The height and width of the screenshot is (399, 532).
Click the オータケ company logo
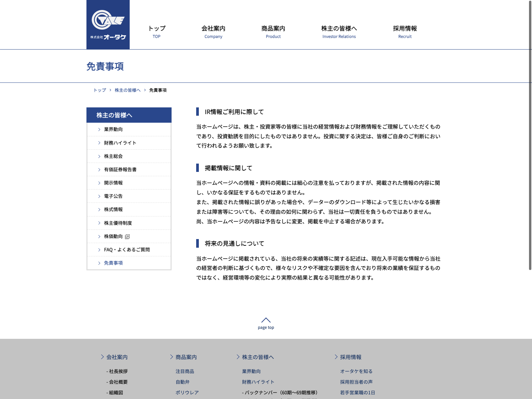[x=108, y=25]
